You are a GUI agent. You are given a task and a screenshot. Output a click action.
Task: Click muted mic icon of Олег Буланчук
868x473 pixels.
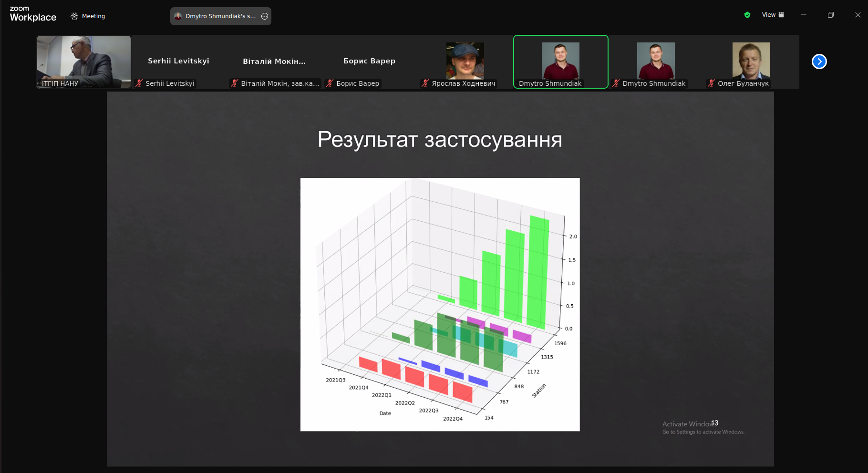(711, 83)
